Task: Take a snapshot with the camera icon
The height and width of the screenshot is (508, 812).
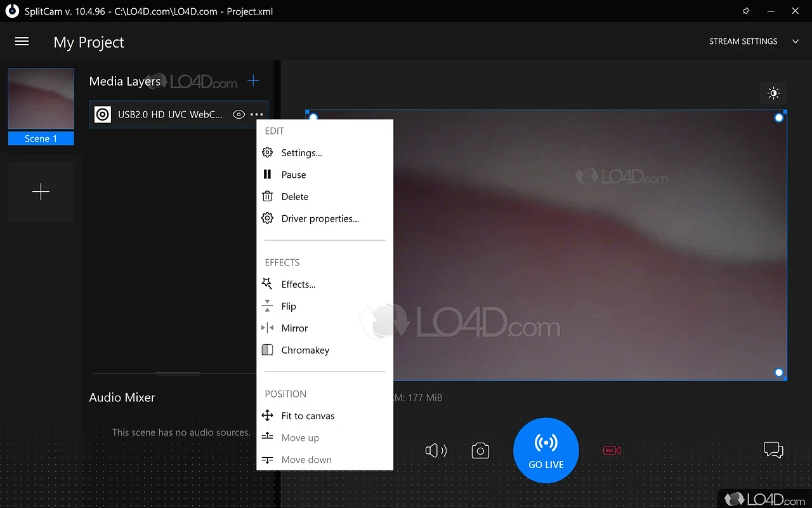Action: (x=480, y=451)
